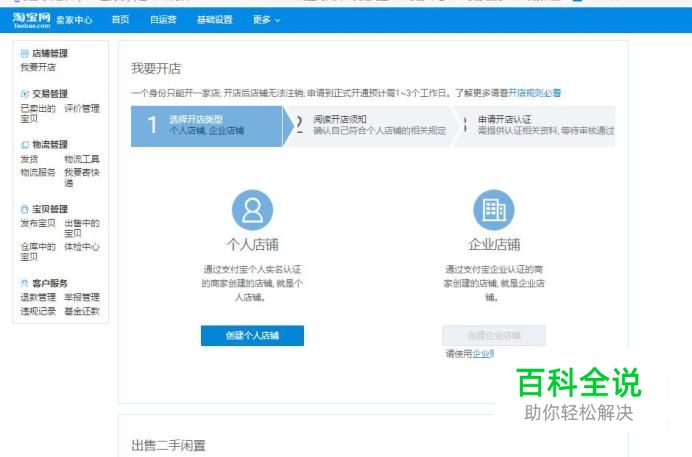Open the 交易管理 section heading
The height and width of the screenshot is (457, 692).
50,94
